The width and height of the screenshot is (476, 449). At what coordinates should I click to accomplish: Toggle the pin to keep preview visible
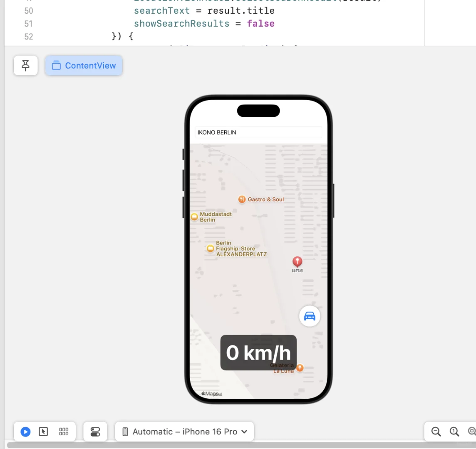coord(25,65)
